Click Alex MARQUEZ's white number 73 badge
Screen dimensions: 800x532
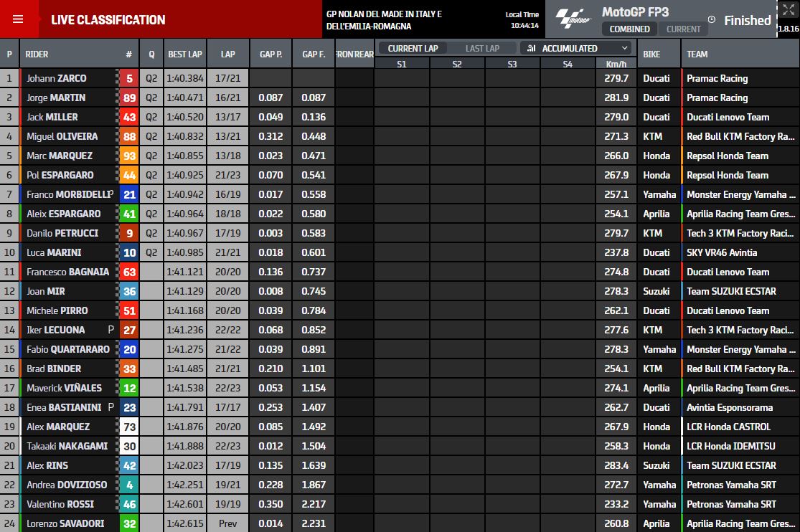129,427
